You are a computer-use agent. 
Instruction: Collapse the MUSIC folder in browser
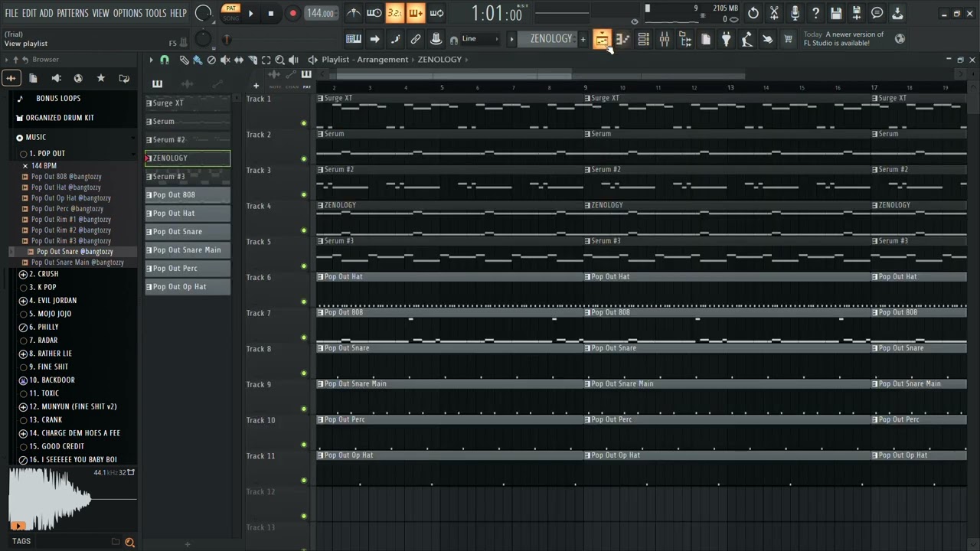pyautogui.click(x=20, y=138)
